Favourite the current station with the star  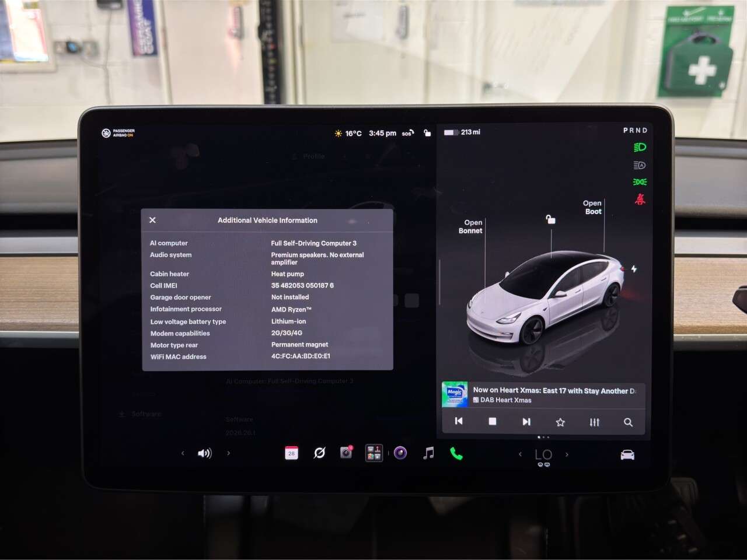pyautogui.click(x=560, y=422)
